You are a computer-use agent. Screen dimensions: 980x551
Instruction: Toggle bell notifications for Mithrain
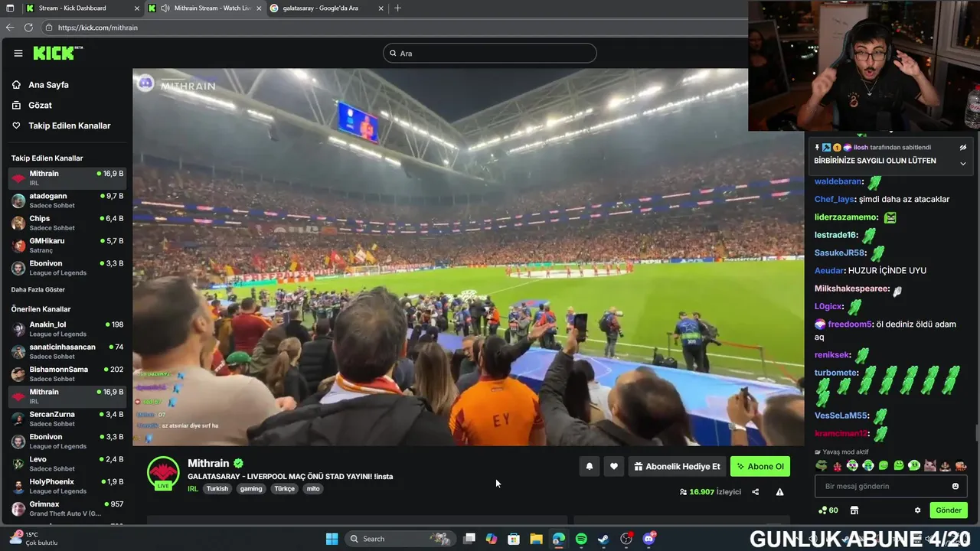pos(589,466)
